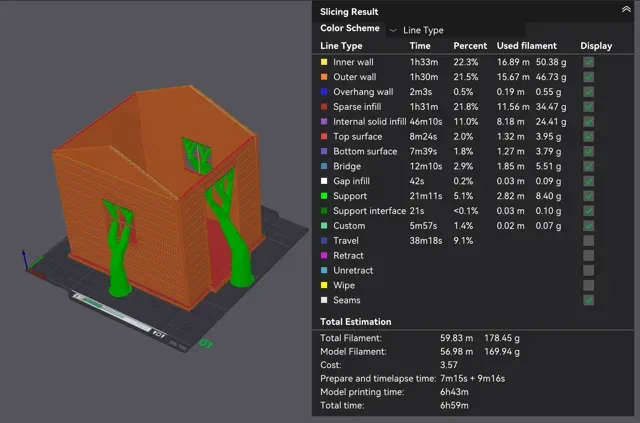
Task: Click the Support interface dark green swatch
Action: coord(324,211)
